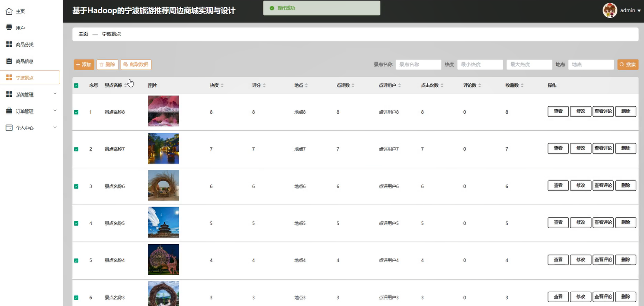Click the 订单管理 briefcase icon
This screenshot has width=644, height=306.
9,111
